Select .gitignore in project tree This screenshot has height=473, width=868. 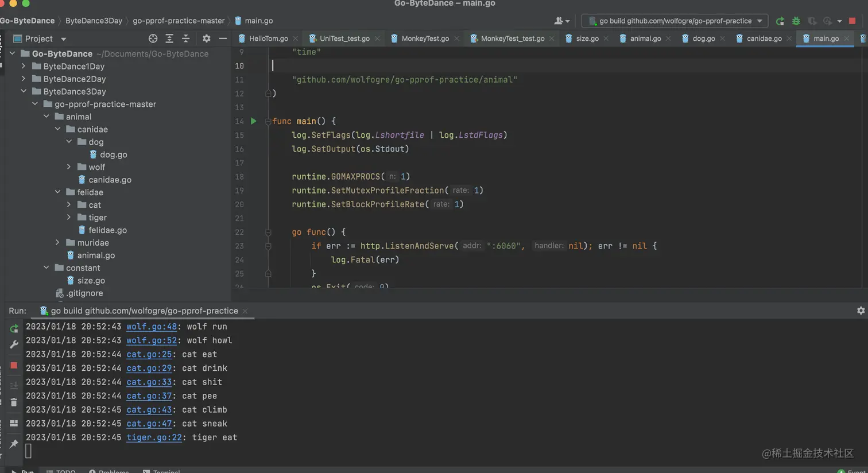click(84, 293)
